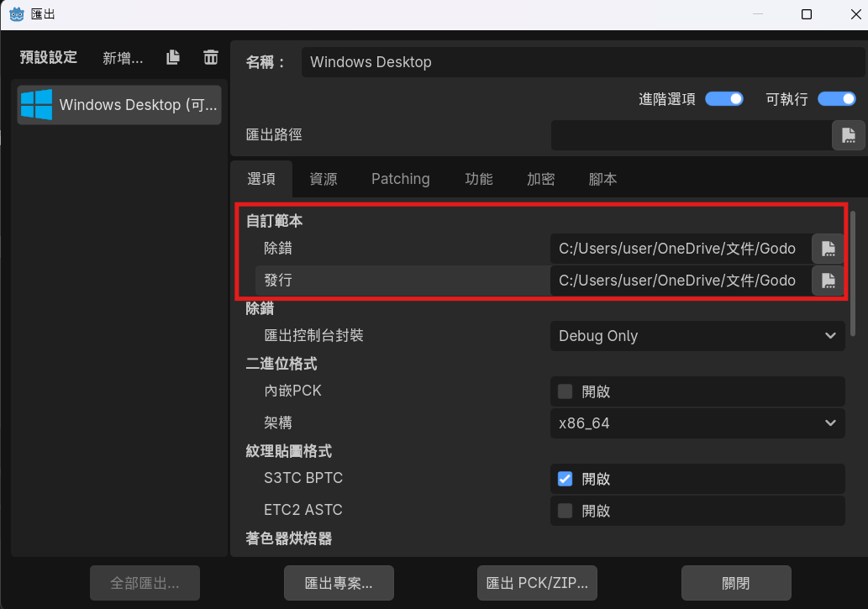Toggle the 可執行 runnable switch

pos(836,99)
